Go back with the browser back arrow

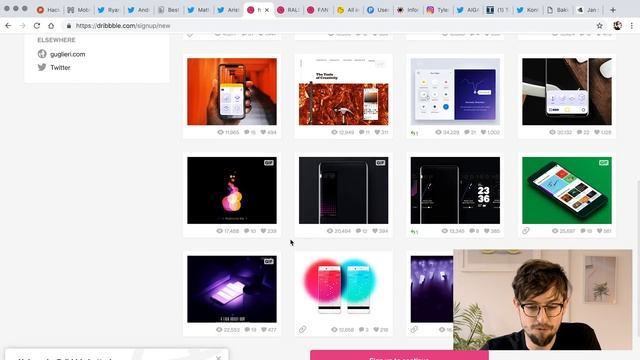coord(8,26)
